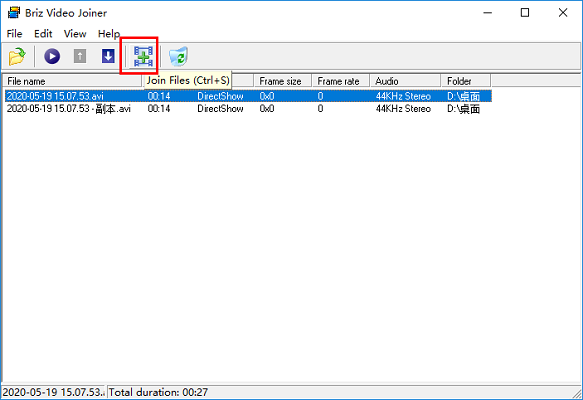Maximize the Briz Video Joiner window
The height and width of the screenshot is (400, 583).
525,13
